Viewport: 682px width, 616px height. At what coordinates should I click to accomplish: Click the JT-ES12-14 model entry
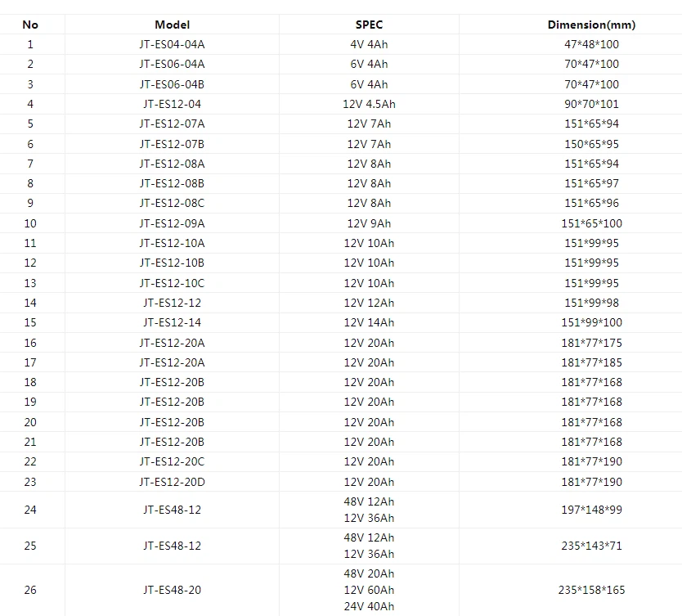tap(172, 322)
